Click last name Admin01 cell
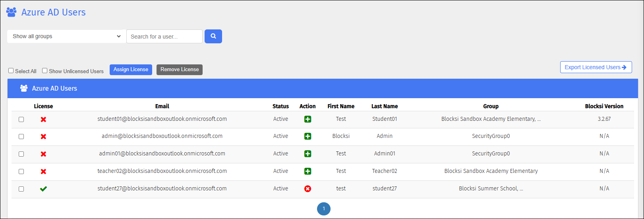The width and height of the screenshot is (644, 219). tap(385, 153)
